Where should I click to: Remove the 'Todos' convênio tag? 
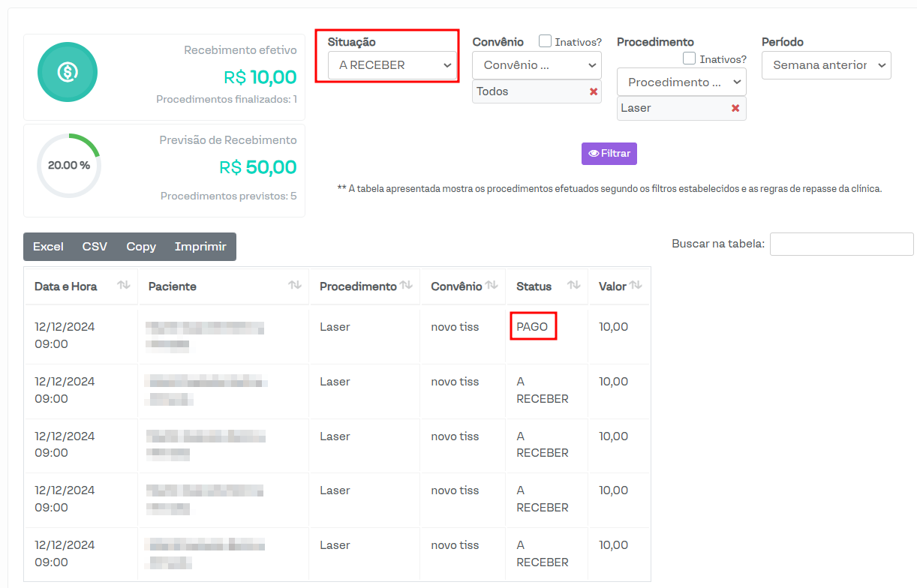tap(593, 91)
